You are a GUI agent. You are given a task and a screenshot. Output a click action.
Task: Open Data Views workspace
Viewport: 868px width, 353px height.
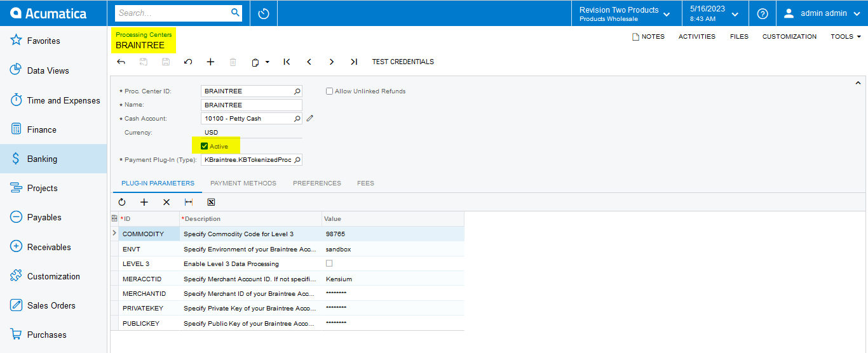tap(53, 70)
